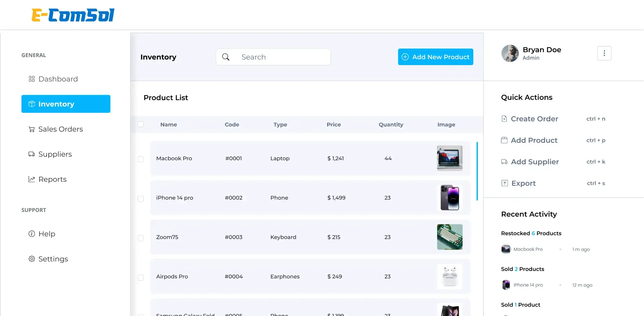Select Inventory in the sidebar

coord(66,104)
